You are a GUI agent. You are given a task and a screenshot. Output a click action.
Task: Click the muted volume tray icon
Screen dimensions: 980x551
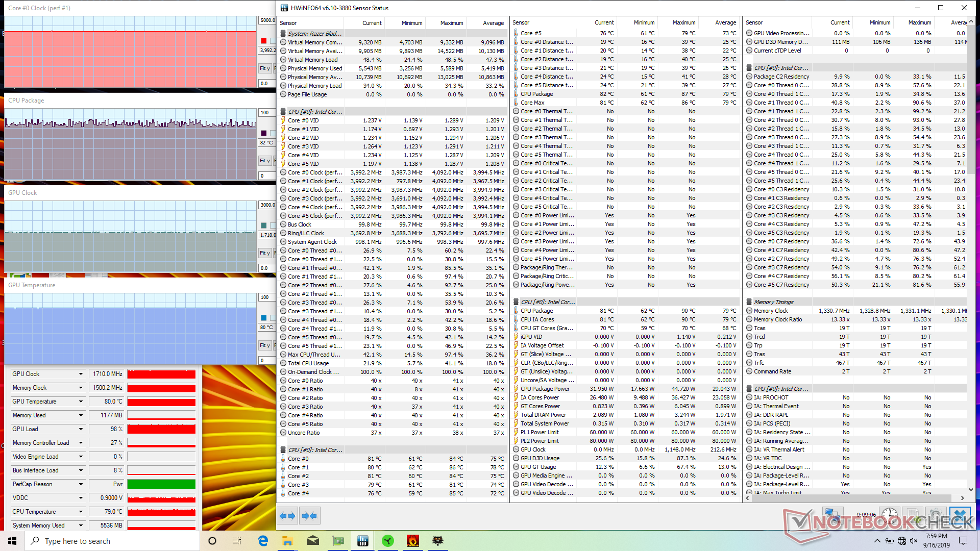[914, 541]
